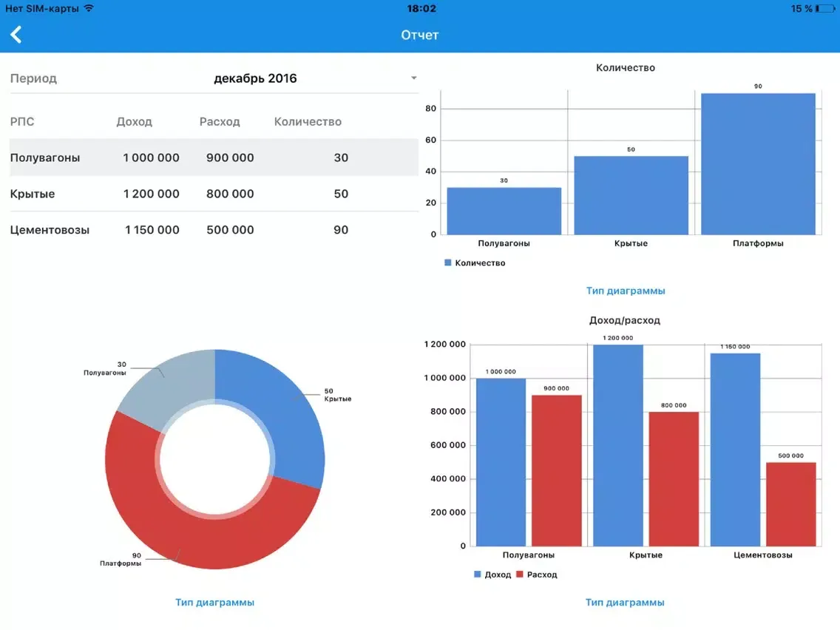The width and height of the screenshot is (840, 630).
Task: Open Тип диаграммы under the Количество chart
Action: point(626,291)
